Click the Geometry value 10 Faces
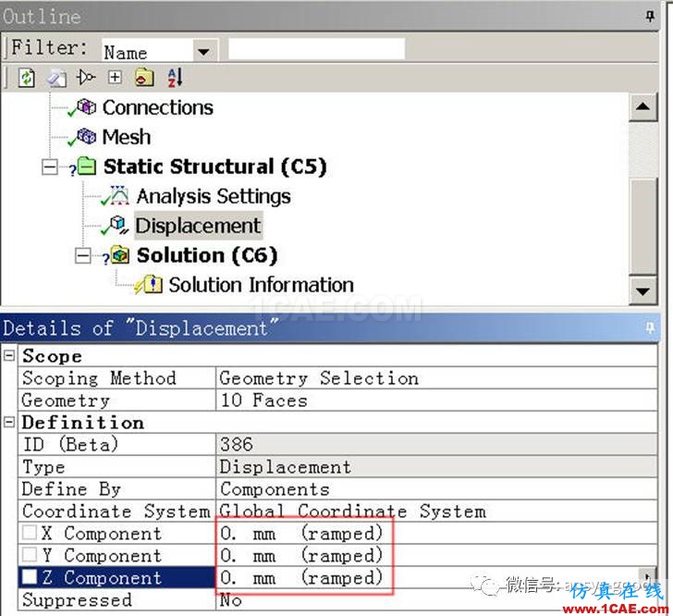This screenshot has height=616, width=673. tap(436, 400)
